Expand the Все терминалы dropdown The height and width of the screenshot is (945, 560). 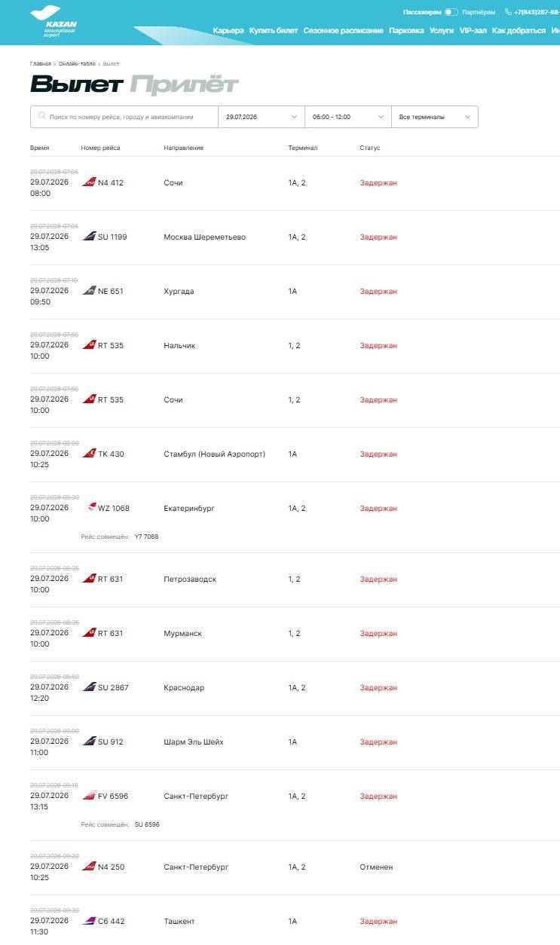pos(435,117)
